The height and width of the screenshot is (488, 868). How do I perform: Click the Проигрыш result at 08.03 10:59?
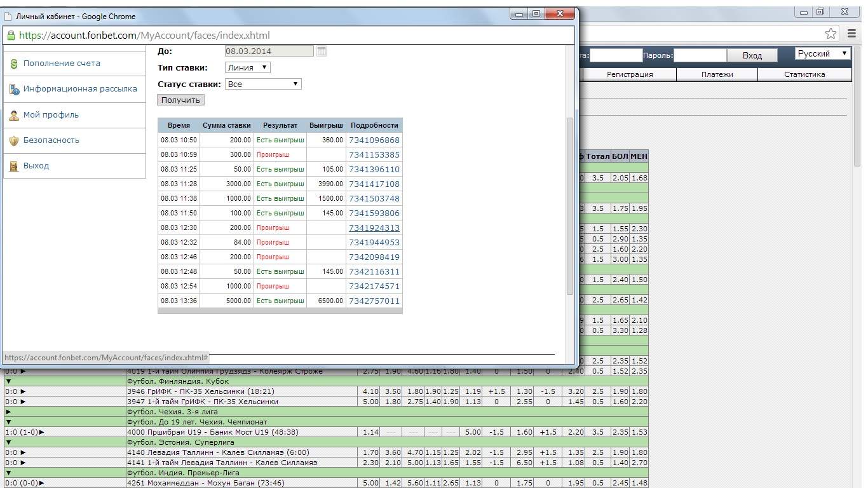coord(273,154)
